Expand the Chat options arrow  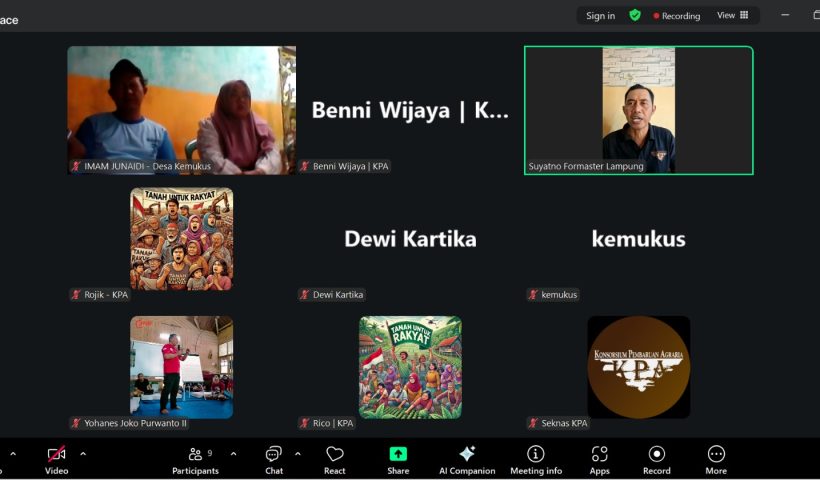(x=297, y=453)
